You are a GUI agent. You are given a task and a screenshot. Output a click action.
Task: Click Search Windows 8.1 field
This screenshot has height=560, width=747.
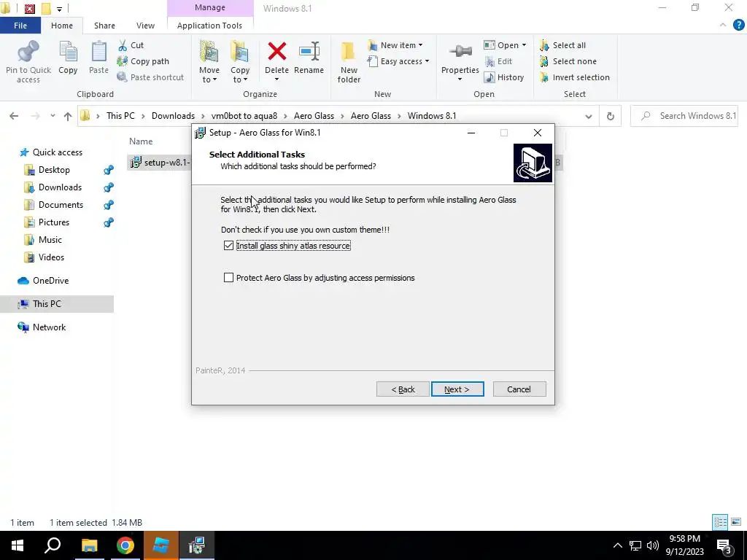coord(684,116)
